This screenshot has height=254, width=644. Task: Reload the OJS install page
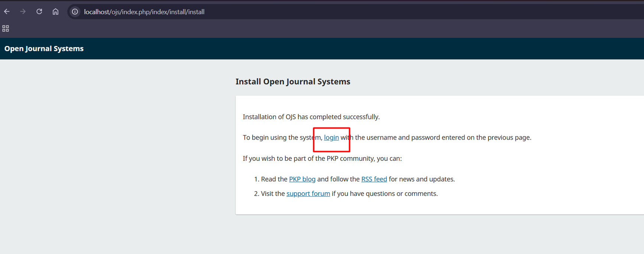coord(39,12)
